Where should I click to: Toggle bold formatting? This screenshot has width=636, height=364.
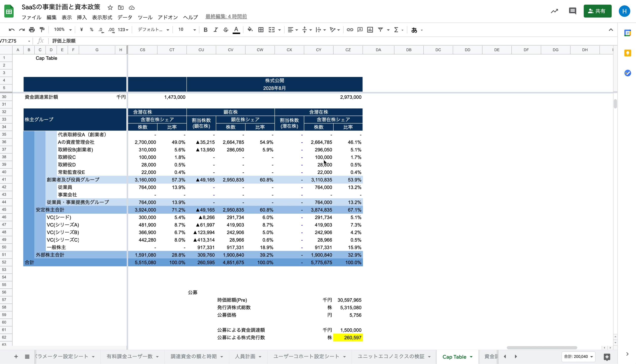[205, 30]
